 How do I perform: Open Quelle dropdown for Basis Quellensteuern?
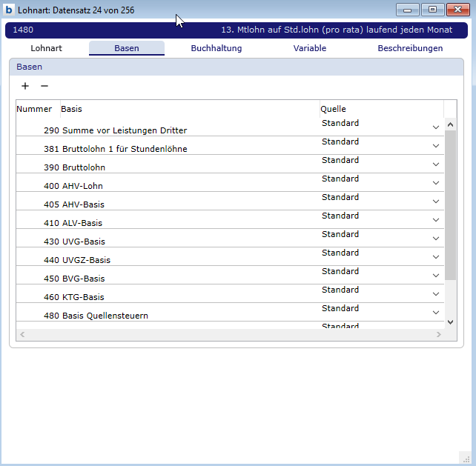tap(436, 313)
